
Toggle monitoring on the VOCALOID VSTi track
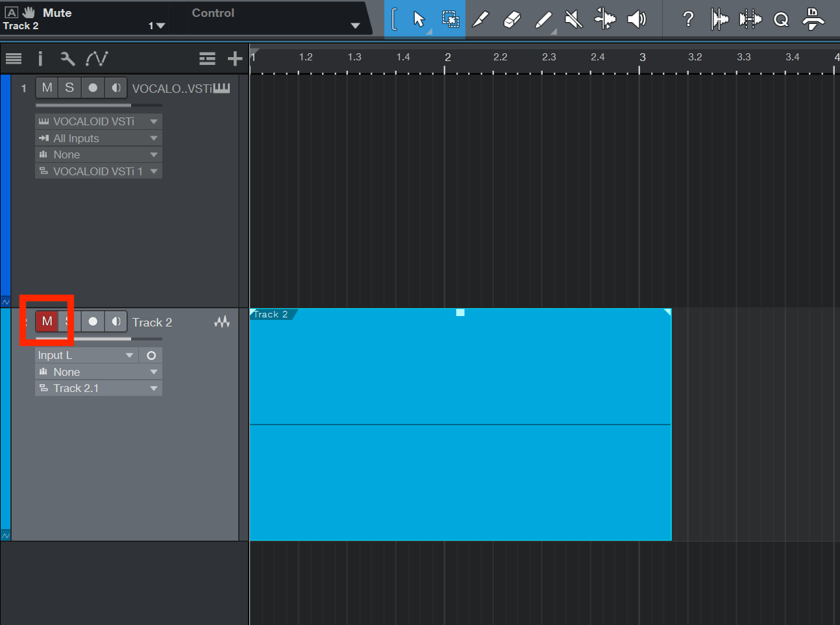[116, 88]
